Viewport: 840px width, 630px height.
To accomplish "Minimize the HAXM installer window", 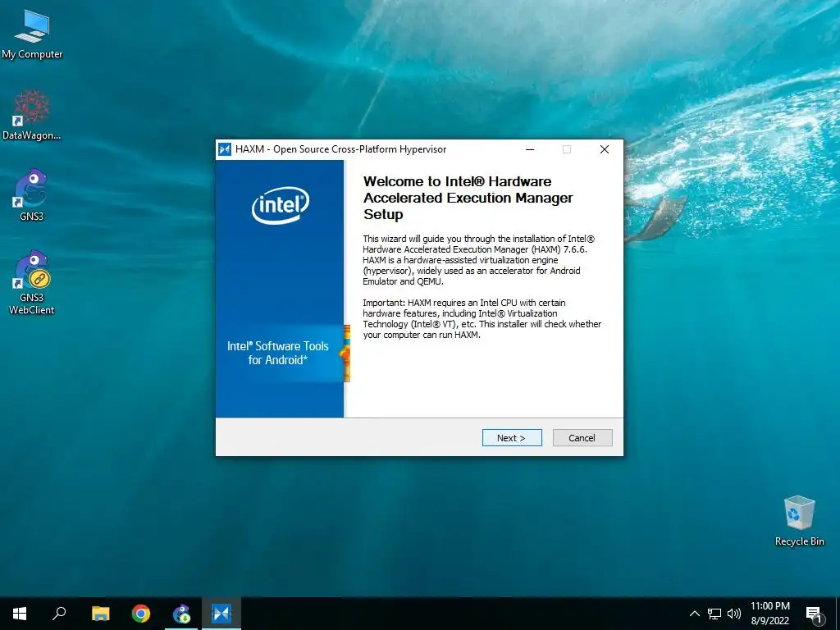I will pos(530,149).
